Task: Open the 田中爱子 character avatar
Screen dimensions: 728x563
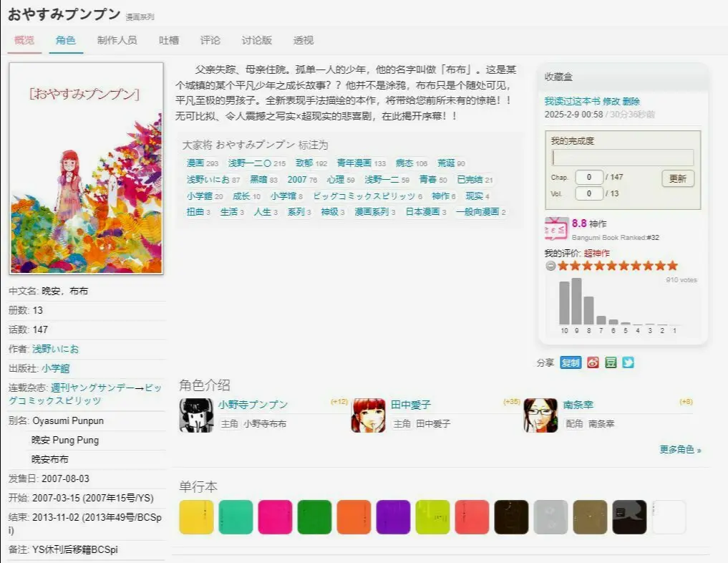Action: pos(369,415)
